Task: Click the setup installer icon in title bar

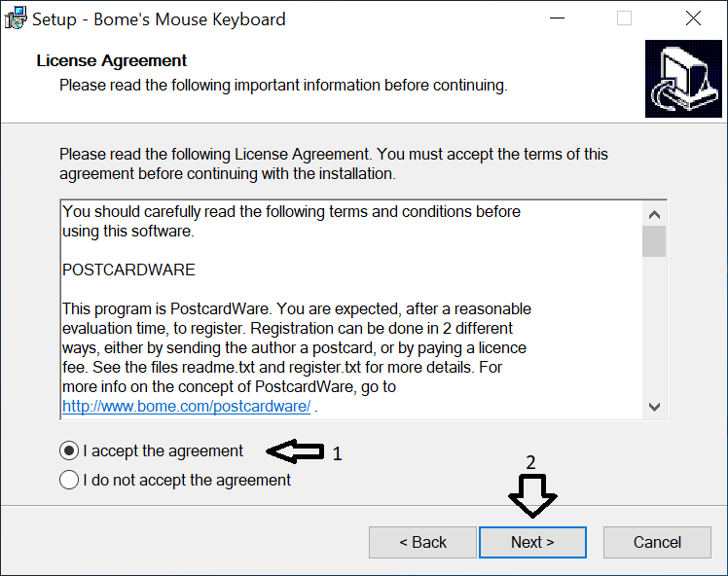Action: point(16,18)
